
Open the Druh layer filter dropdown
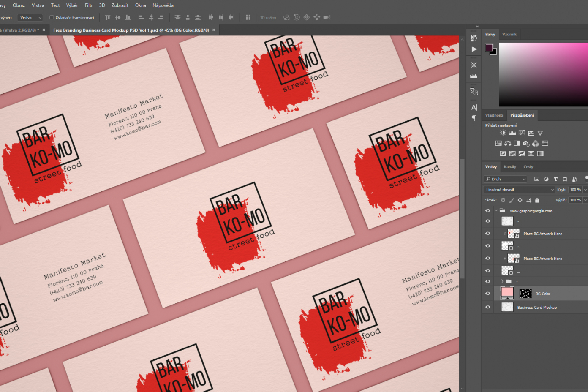(505, 179)
